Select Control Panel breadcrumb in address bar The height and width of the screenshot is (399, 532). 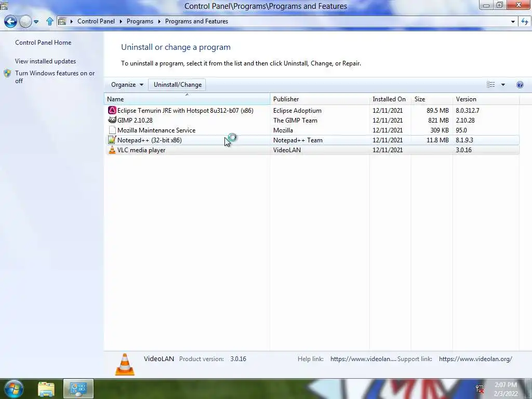coord(96,21)
